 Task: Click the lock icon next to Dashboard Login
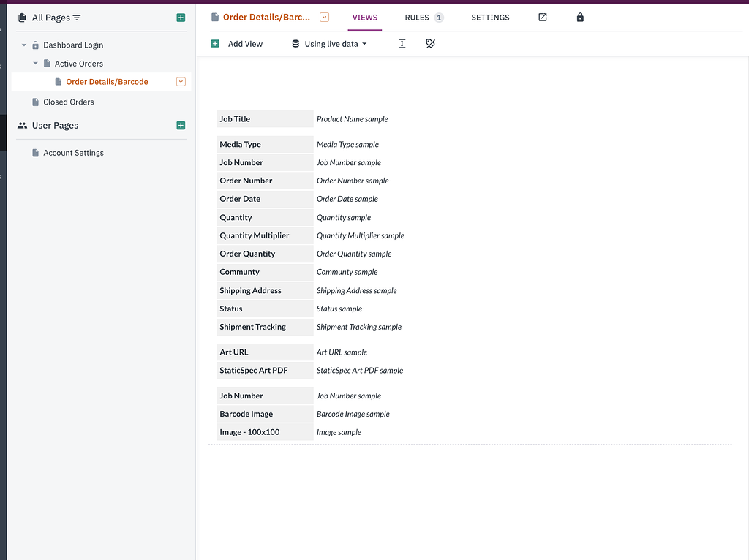(x=35, y=45)
